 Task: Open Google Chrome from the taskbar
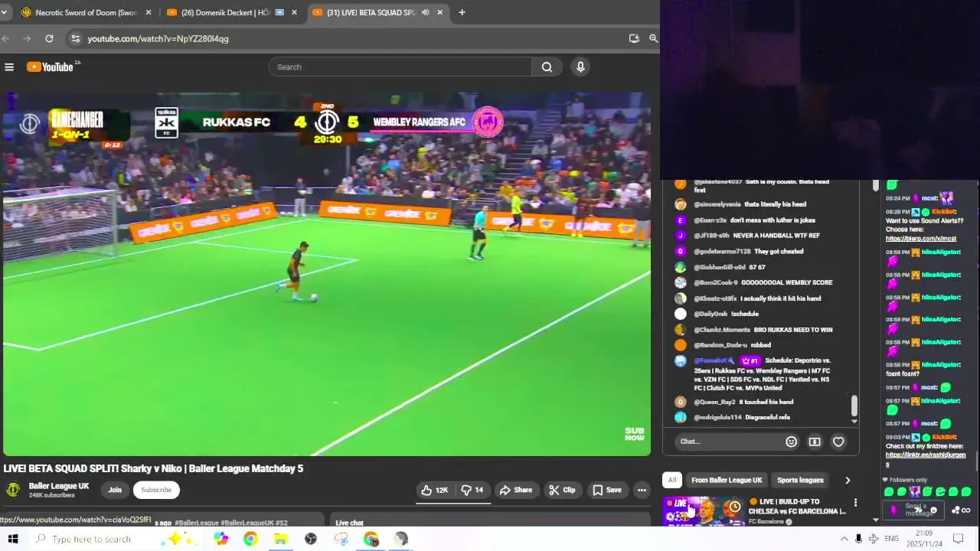pyautogui.click(x=250, y=540)
